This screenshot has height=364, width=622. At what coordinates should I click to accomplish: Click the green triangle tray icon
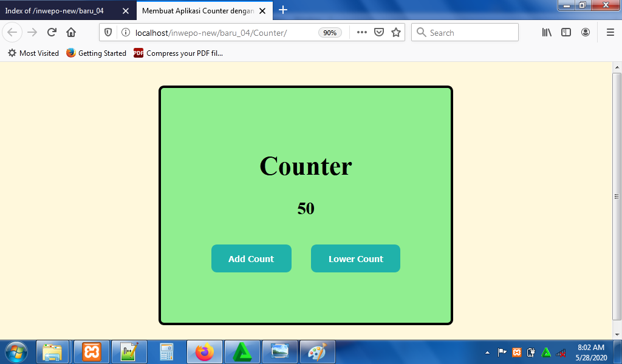546,352
